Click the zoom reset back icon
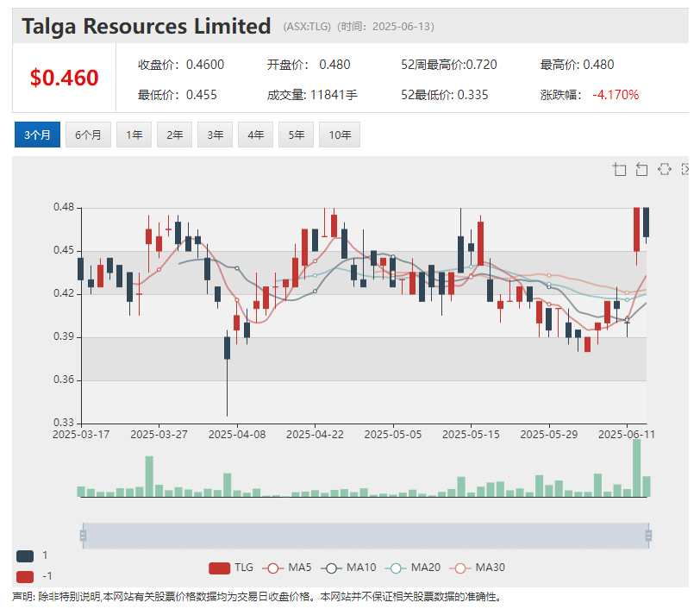 coord(641,169)
